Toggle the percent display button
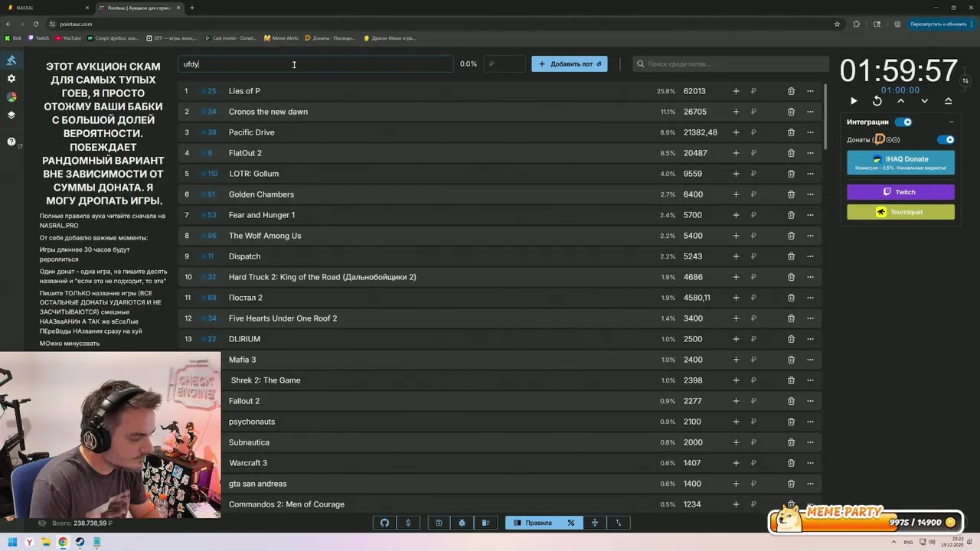The width and height of the screenshot is (980, 551). tap(570, 523)
